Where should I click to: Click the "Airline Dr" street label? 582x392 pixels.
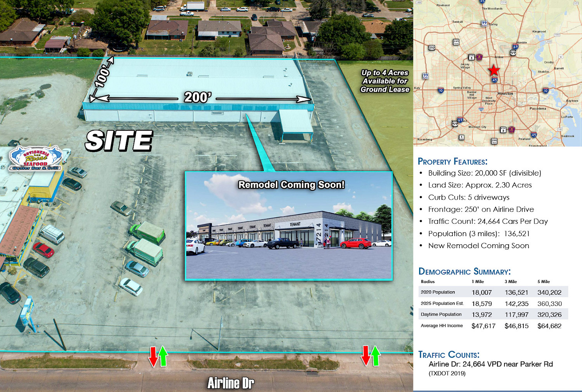[230, 383]
